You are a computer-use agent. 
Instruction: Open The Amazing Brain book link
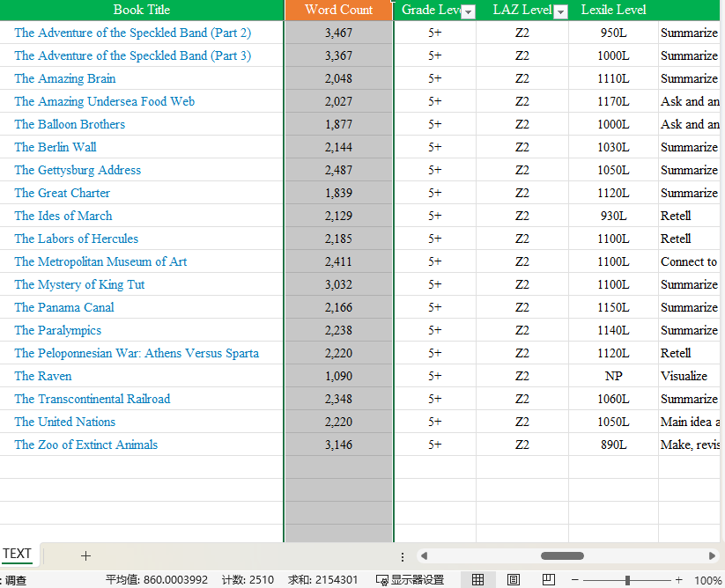coord(64,78)
